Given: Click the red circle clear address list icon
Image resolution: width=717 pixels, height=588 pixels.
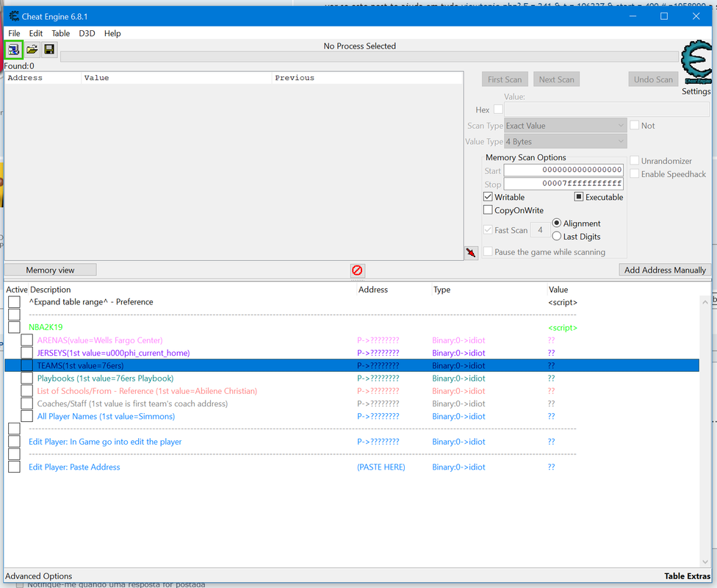Looking at the screenshot, I should point(357,270).
